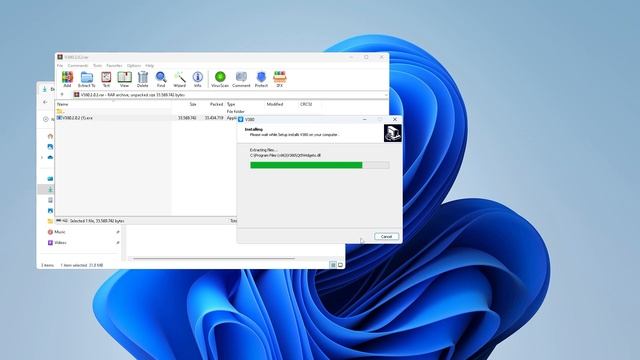Open the Commands menu in WinRAR
The width and height of the screenshot is (640, 360).
pyautogui.click(x=78, y=65)
